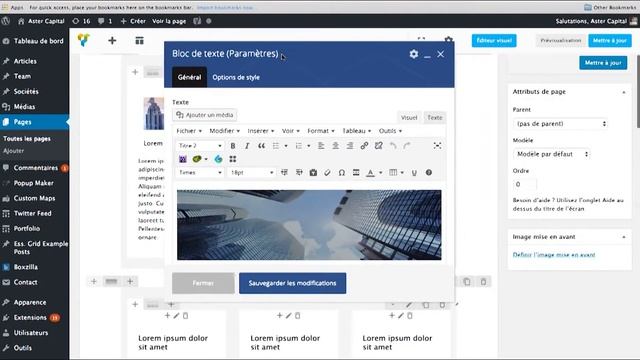Image resolution: width=640 pixels, height=360 pixels.
Task: Open the Fichier editor menu
Action: (x=189, y=131)
